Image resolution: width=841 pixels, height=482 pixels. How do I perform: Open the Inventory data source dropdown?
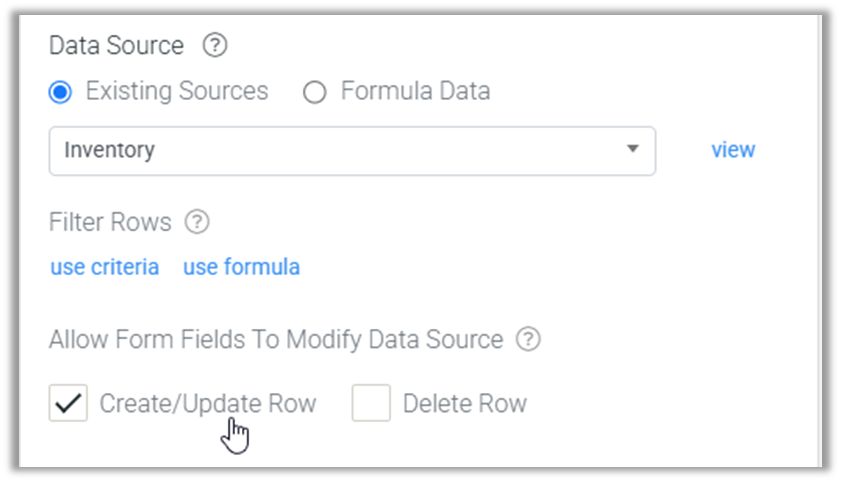click(352, 151)
